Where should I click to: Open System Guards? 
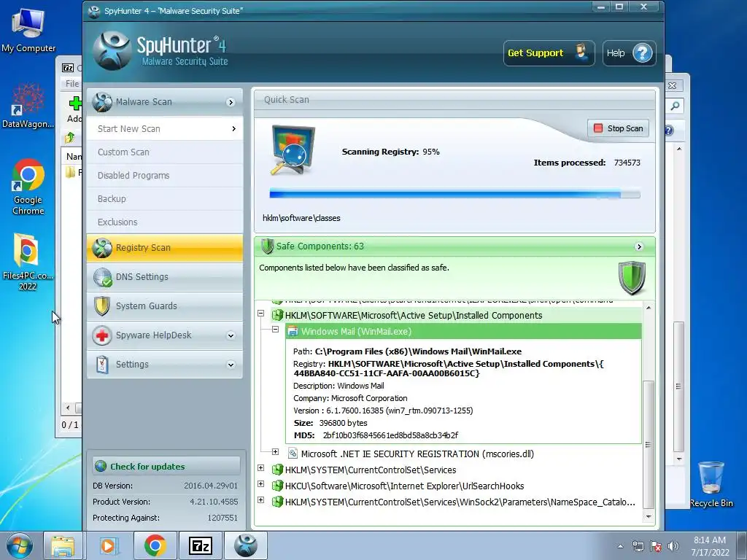coord(165,306)
